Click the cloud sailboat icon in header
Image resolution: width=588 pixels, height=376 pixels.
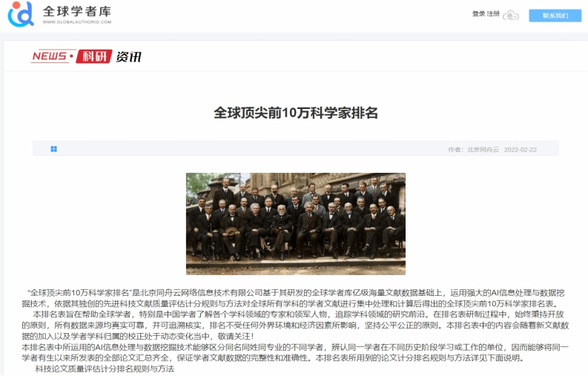tap(511, 16)
